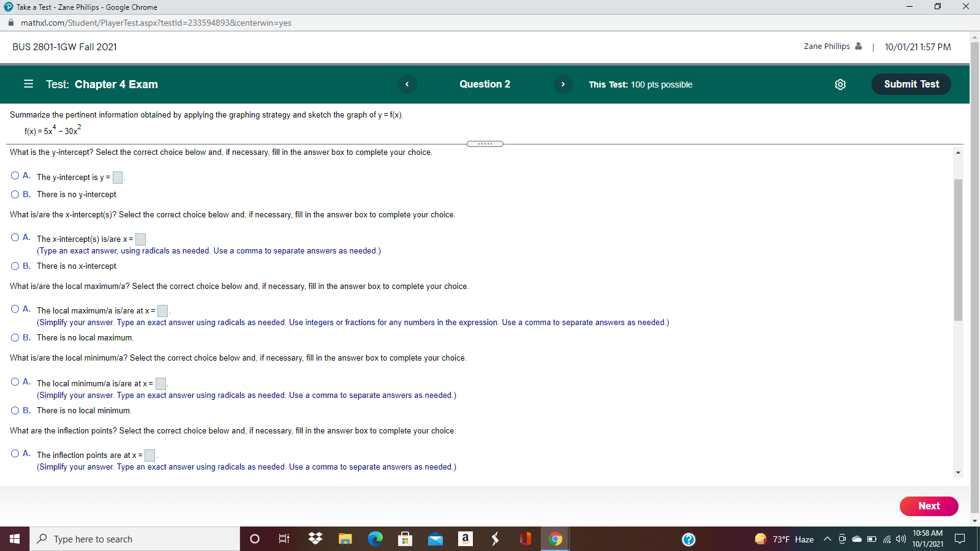Launch Microsoft Edge from the taskbar

point(375,539)
